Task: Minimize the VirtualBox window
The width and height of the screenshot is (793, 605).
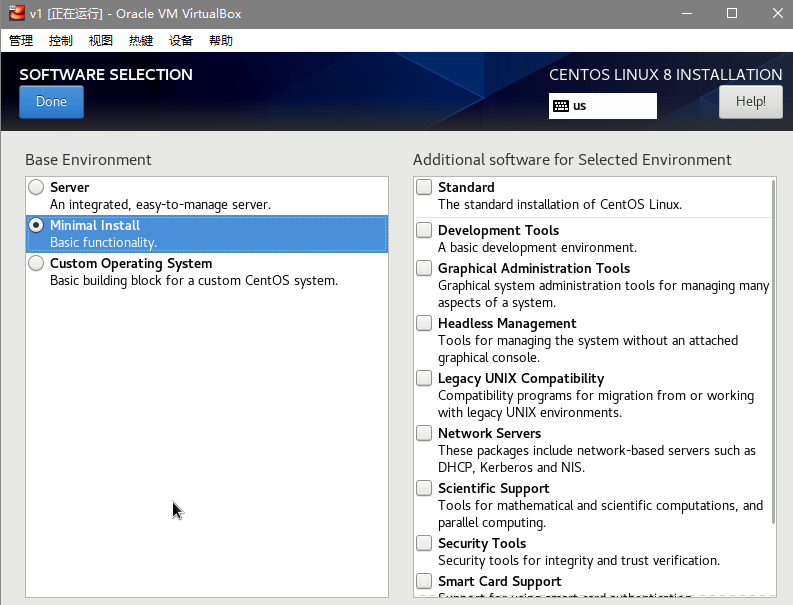Action: click(x=686, y=13)
